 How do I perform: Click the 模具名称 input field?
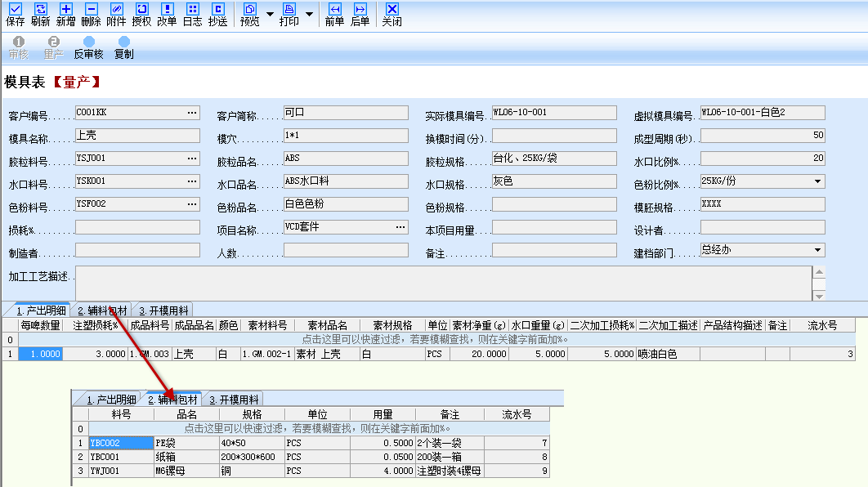pyautogui.click(x=138, y=136)
